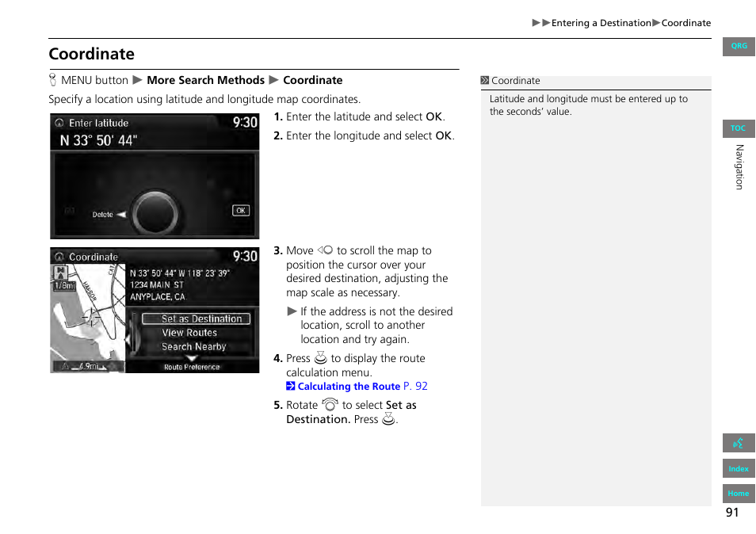Click the 'Coordinate' breadcrumb at top right
The image size is (756, 534).
coord(685,23)
